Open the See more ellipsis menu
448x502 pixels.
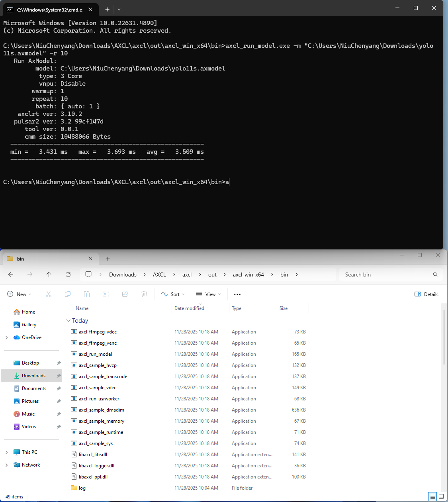point(237,294)
